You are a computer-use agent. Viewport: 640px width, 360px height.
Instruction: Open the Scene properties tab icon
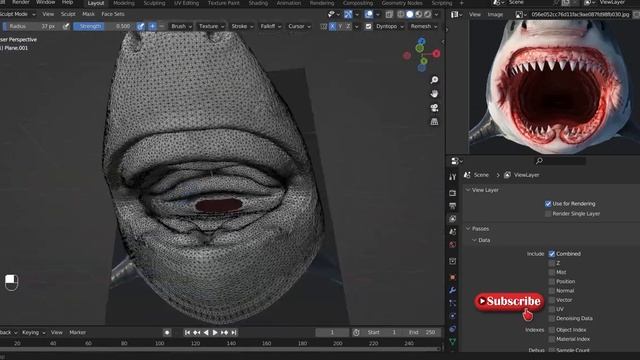tap(452, 231)
